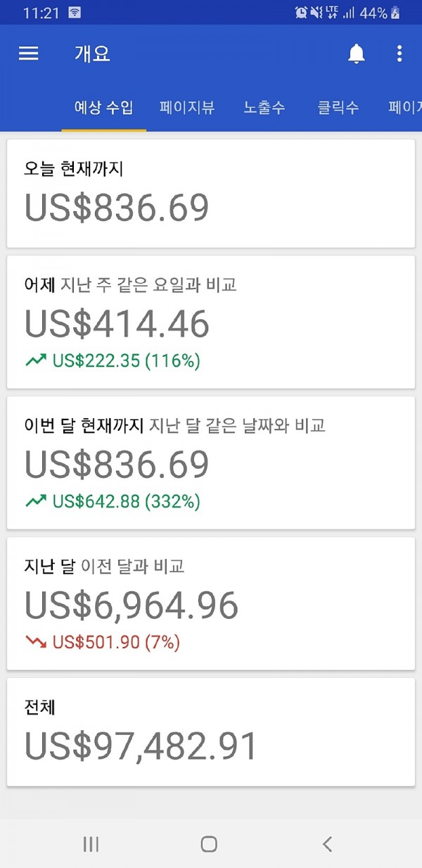Open the three-dot overflow menu
This screenshot has height=868, width=422.
399,54
